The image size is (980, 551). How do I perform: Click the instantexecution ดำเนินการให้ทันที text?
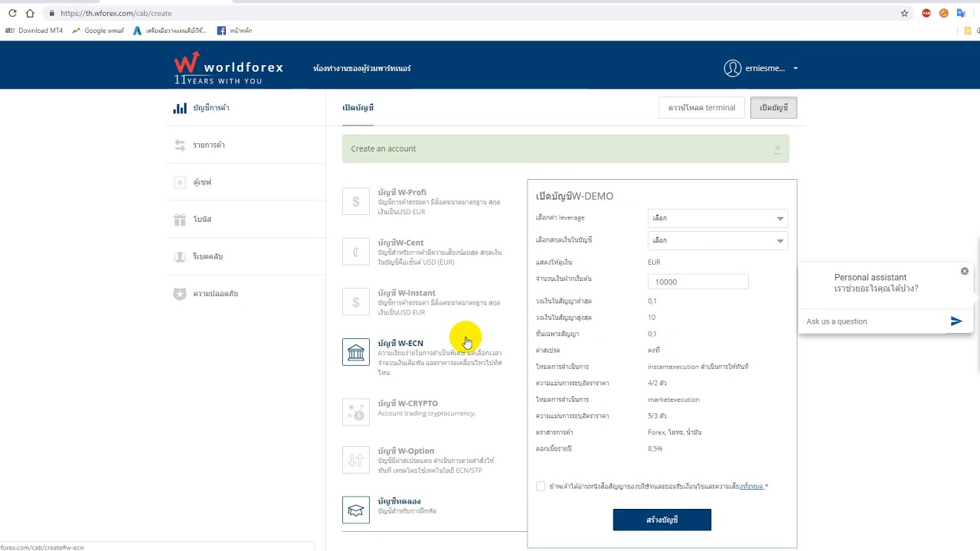698,367
